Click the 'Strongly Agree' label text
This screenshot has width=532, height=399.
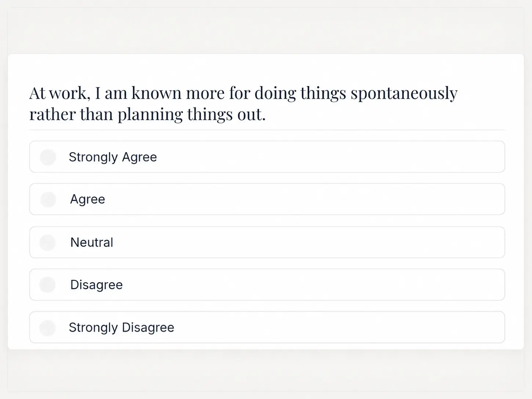click(113, 157)
